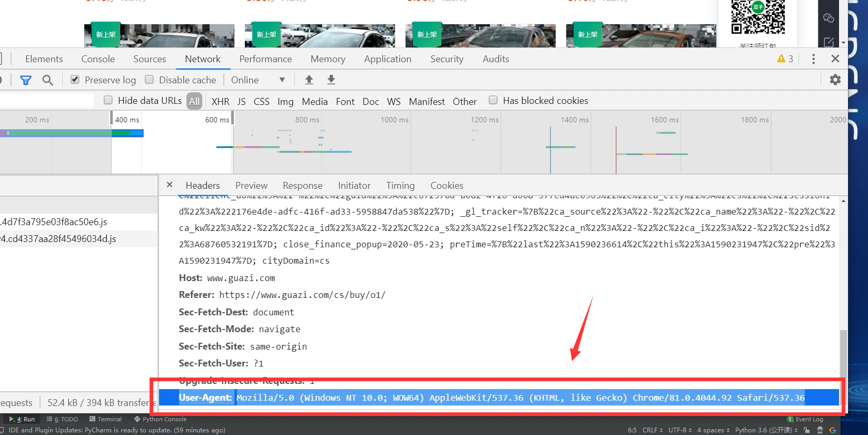Click the network filter text input
This screenshot has width=868, height=435.
(x=47, y=100)
